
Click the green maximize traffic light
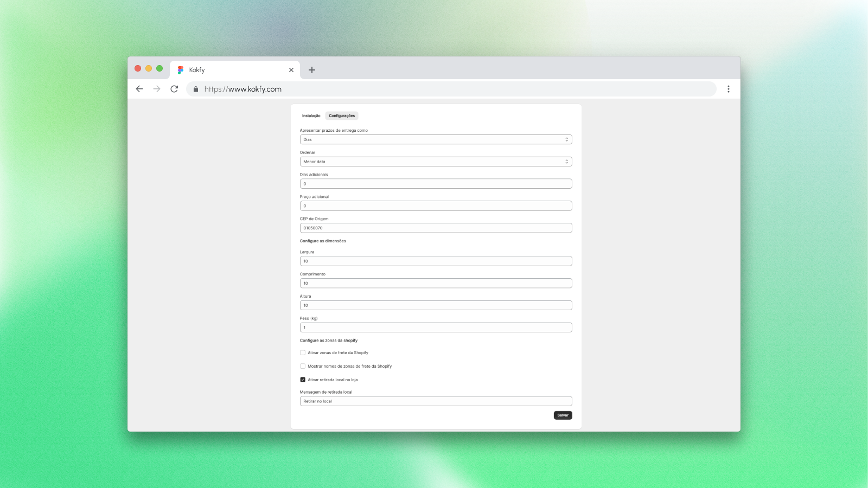[x=159, y=68]
